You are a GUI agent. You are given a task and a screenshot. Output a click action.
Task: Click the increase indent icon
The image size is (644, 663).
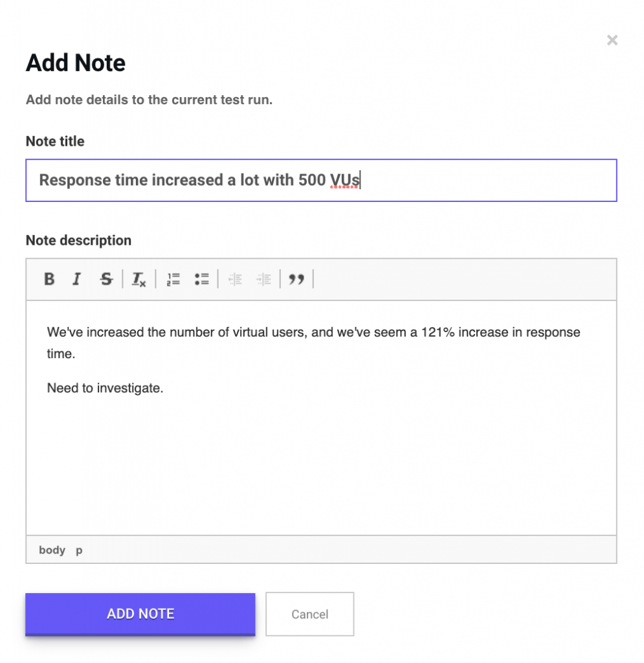[x=263, y=279]
